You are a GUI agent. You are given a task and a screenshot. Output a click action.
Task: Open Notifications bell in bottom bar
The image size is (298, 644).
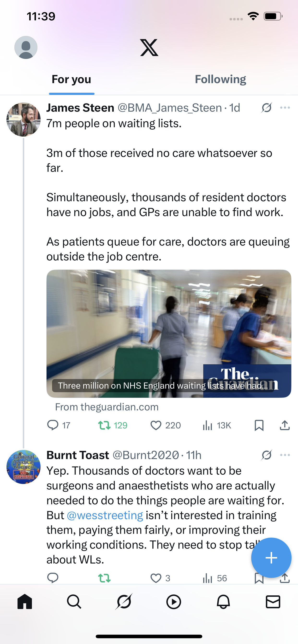[x=223, y=602]
